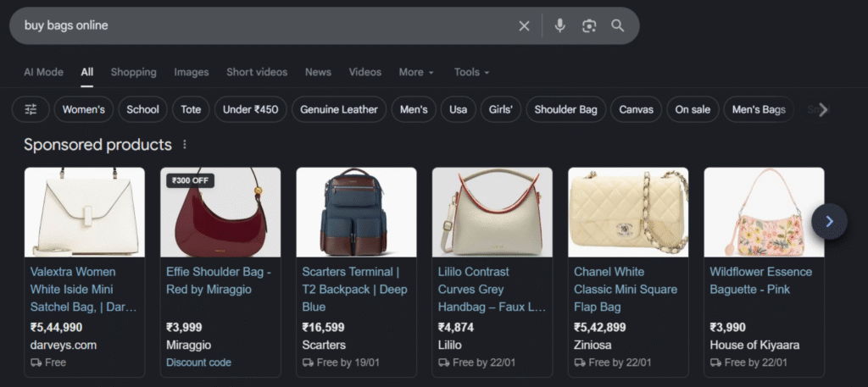
Task: Apply the Canvas filter chip
Action: point(636,109)
